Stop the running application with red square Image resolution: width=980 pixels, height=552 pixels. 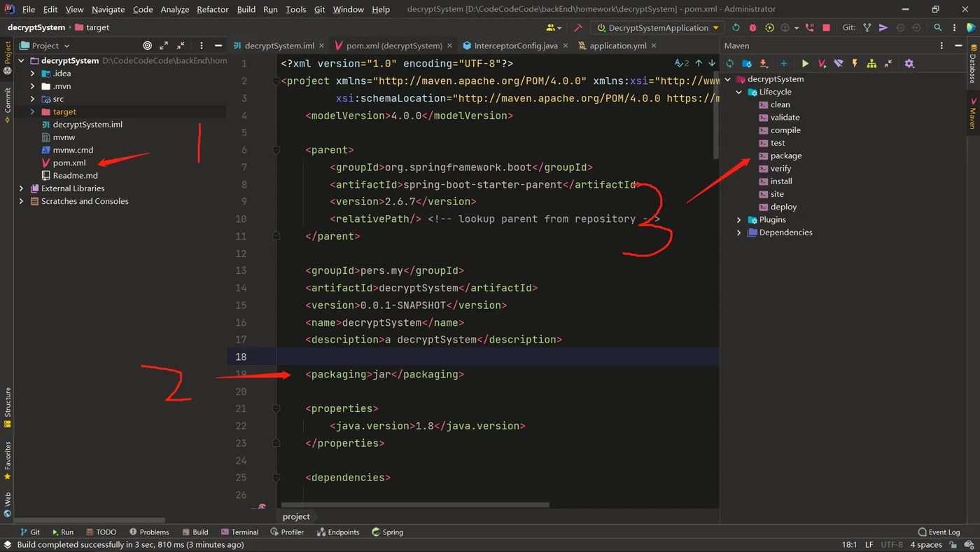[826, 28]
